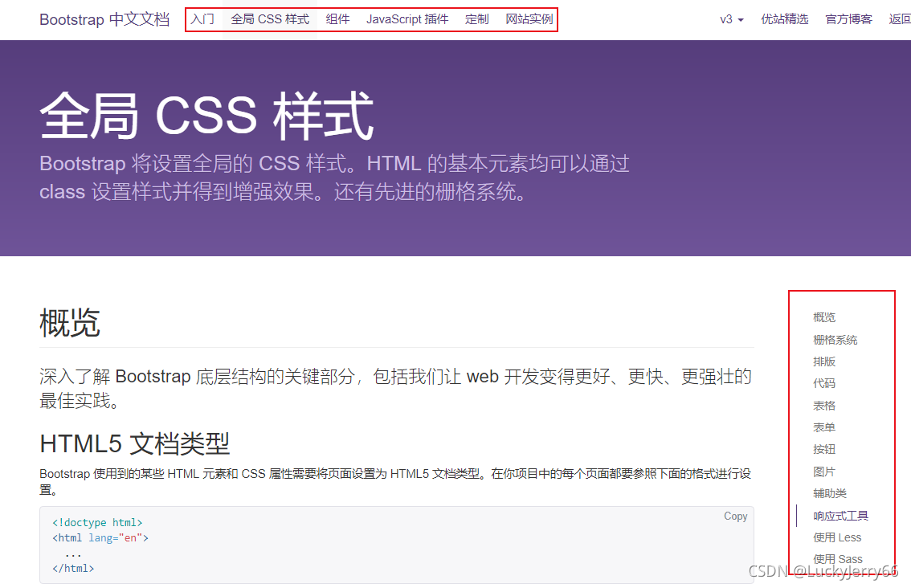
Task: Open the 栅格系统 sidebar entry
Action: (836, 339)
